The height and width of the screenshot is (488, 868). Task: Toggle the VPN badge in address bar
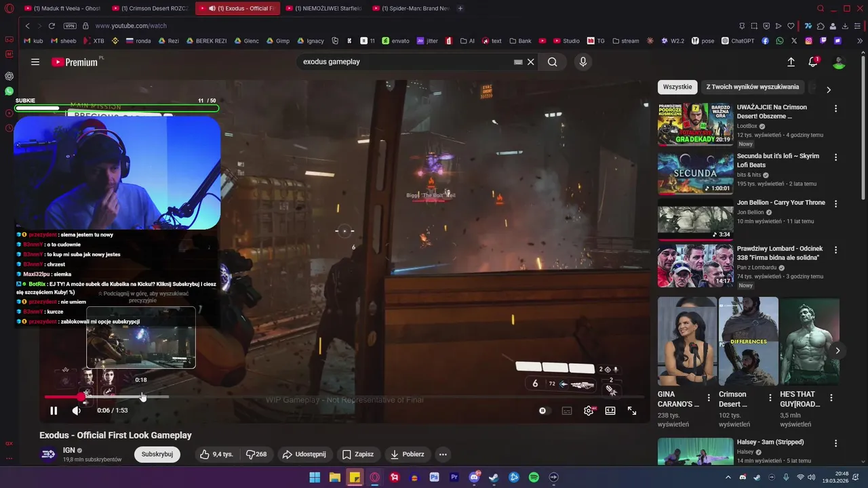coord(70,26)
